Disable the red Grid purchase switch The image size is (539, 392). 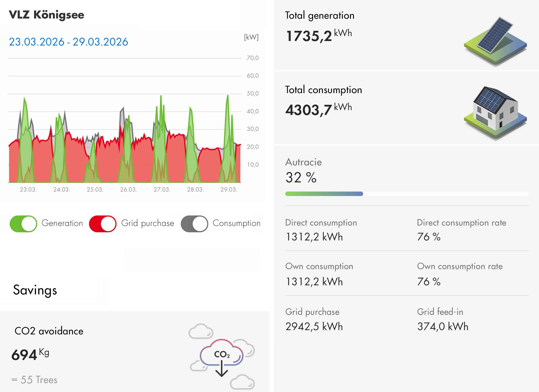(103, 224)
